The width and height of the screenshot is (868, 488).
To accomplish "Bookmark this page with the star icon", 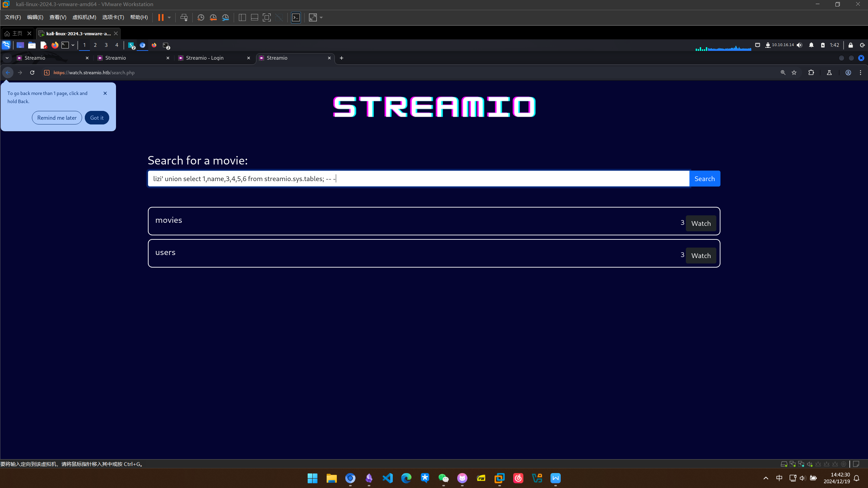I will click(x=794, y=73).
